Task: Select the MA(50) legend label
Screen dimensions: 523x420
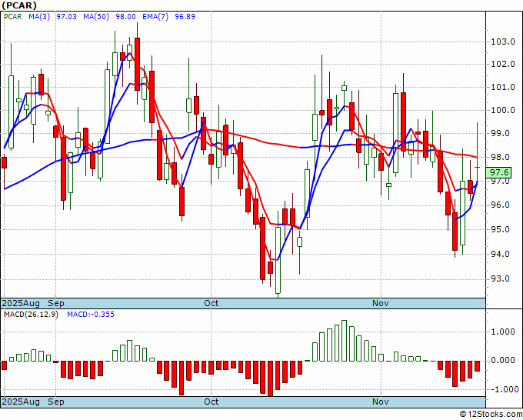Action: 96,17
